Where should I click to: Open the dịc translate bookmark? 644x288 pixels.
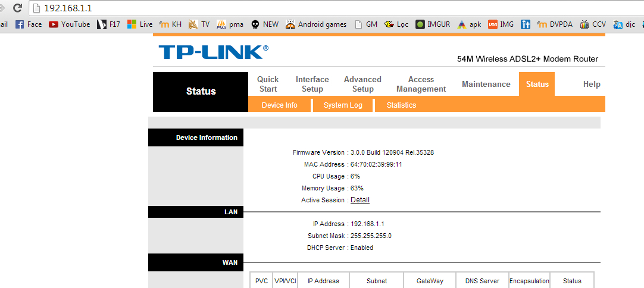click(624, 24)
